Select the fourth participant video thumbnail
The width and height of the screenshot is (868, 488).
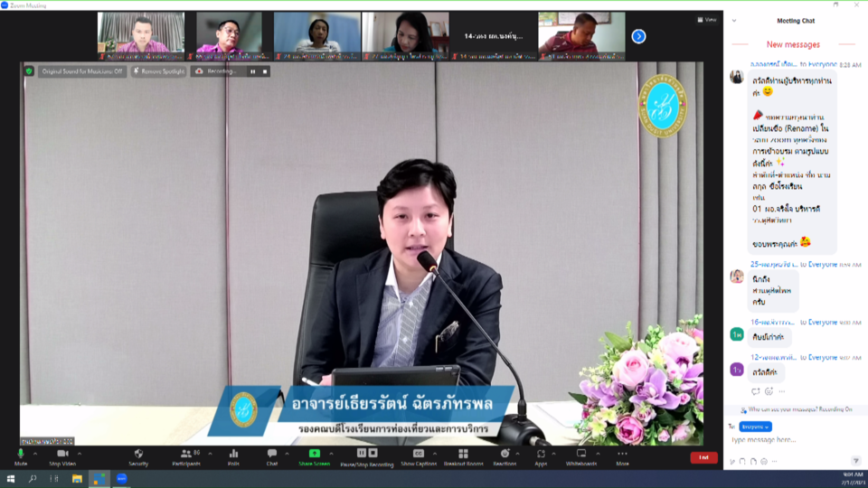point(405,36)
